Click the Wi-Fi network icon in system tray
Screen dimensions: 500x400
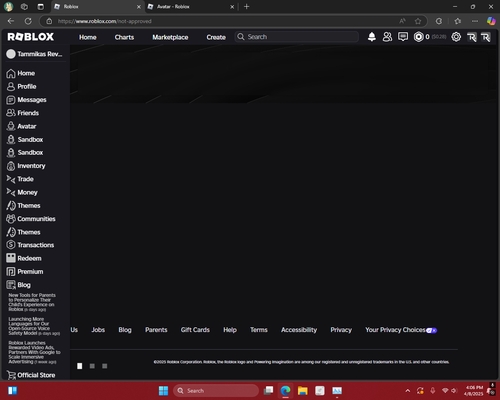(x=445, y=391)
